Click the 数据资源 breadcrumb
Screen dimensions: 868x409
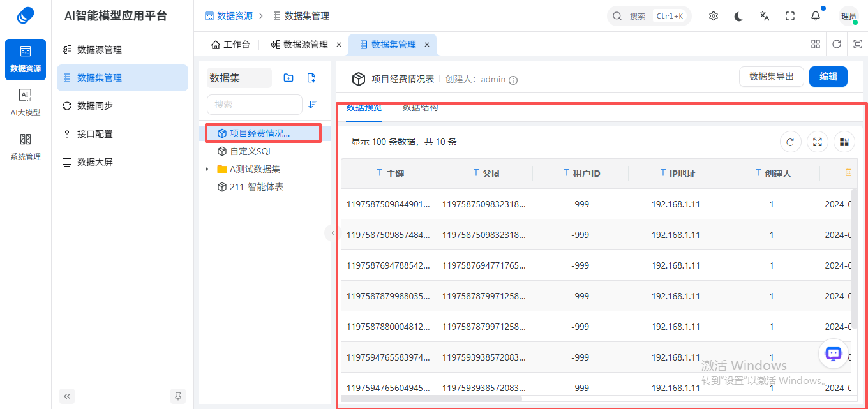(x=228, y=16)
